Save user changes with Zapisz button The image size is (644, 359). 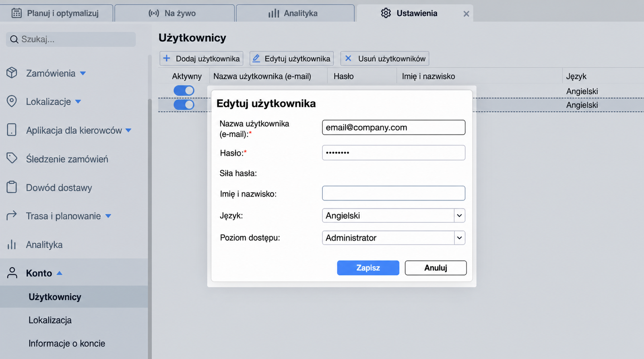click(x=368, y=268)
